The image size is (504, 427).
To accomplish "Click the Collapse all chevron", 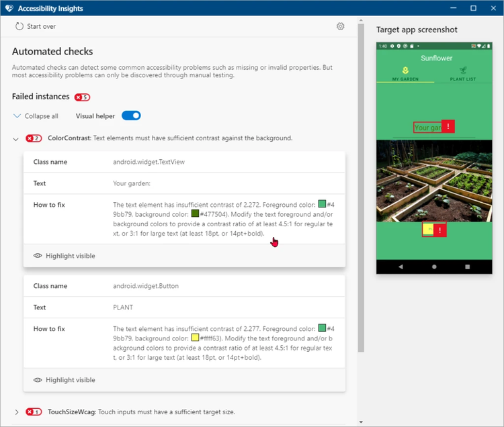I will coord(17,116).
